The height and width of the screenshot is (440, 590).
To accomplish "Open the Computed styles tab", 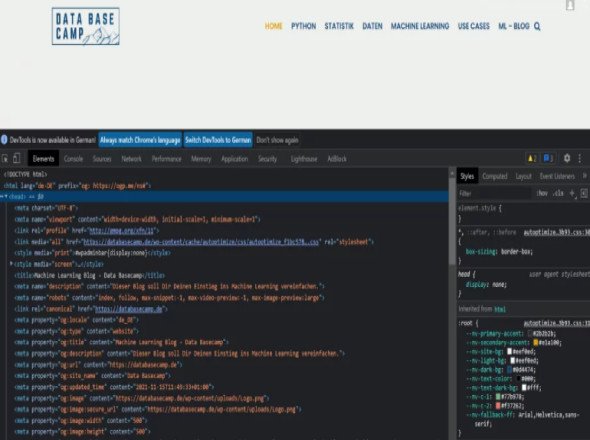I will point(495,176).
